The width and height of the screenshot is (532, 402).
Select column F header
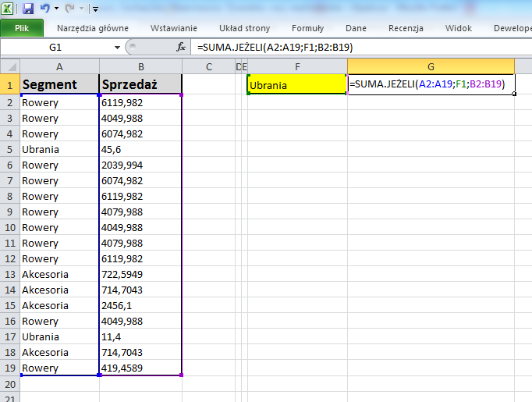[x=297, y=67]
